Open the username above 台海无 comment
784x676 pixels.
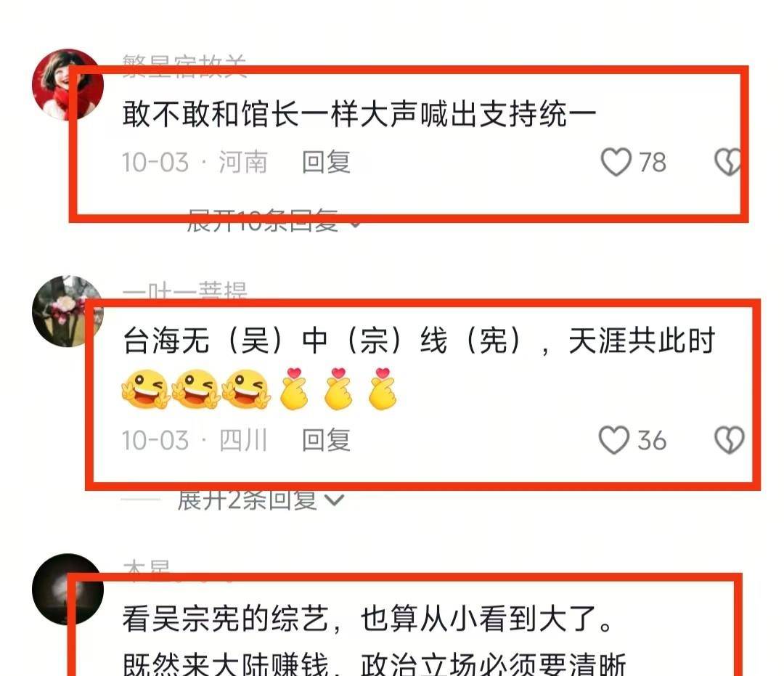184,291
